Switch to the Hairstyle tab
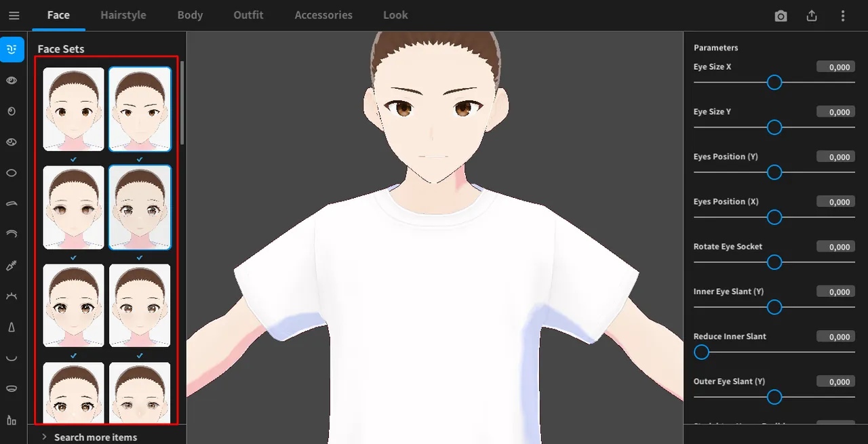 tap(123, 15)
